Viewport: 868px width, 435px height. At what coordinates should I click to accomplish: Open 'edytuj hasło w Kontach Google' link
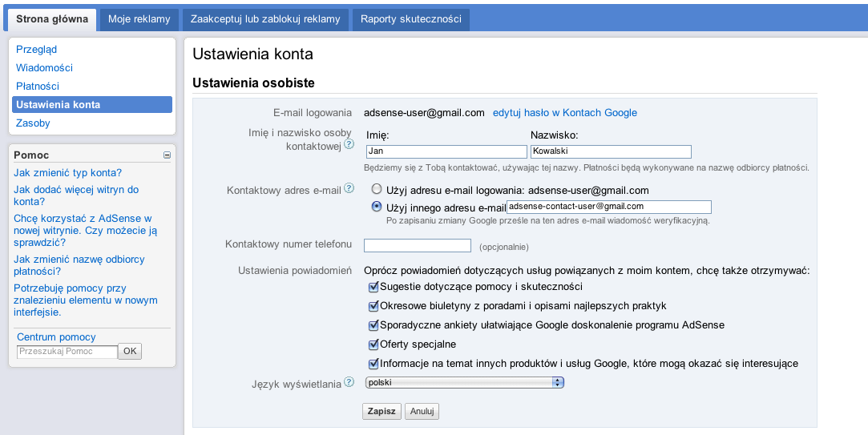pyautogui.click(x=564, y=113)
